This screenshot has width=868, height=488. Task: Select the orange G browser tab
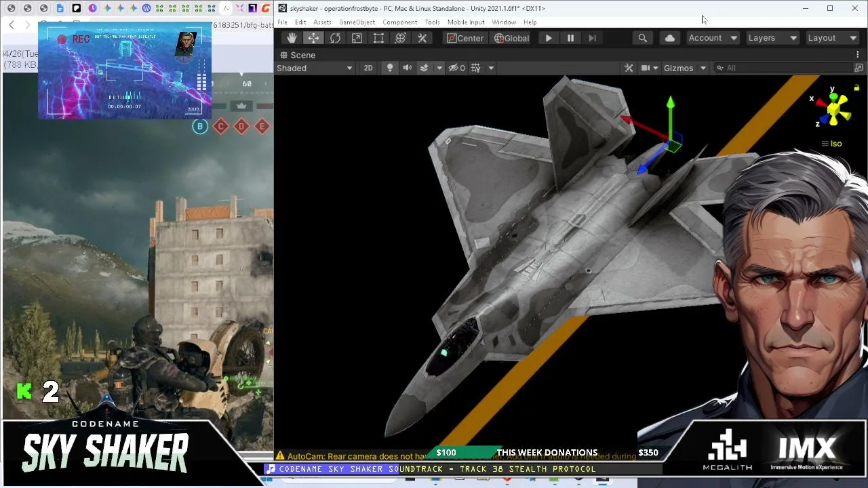tap(266, 8)
